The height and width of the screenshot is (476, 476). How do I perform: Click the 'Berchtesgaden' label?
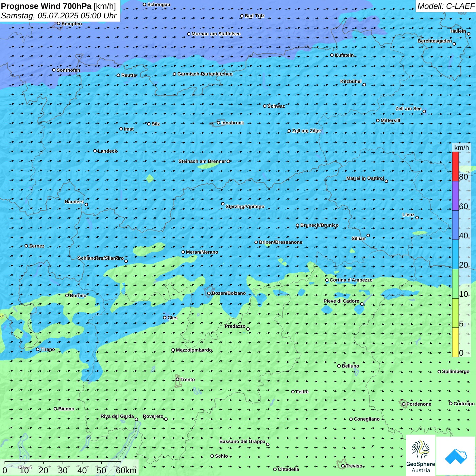click(x=435, y=41)
